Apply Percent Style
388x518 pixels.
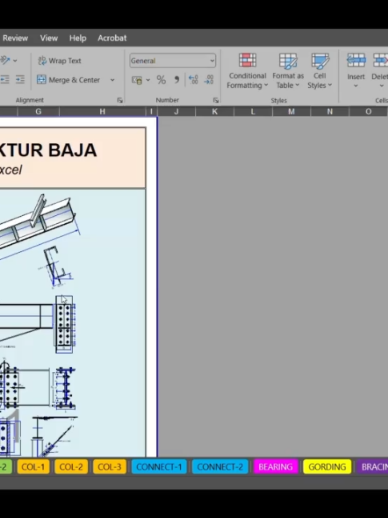click(161, 80)
